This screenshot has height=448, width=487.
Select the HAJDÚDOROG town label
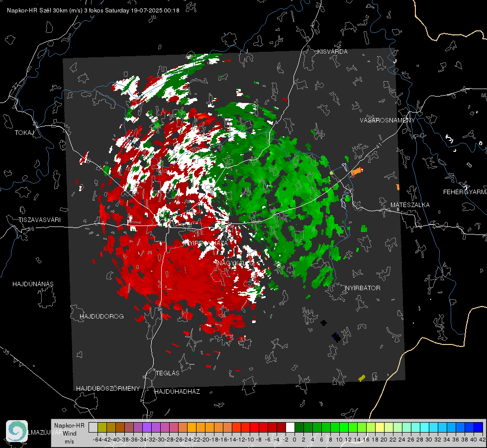(x=101, y=316)
